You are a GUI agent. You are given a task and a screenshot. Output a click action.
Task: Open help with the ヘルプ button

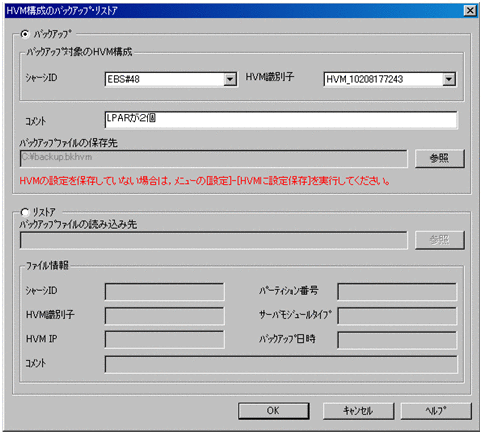pos(436,411)
